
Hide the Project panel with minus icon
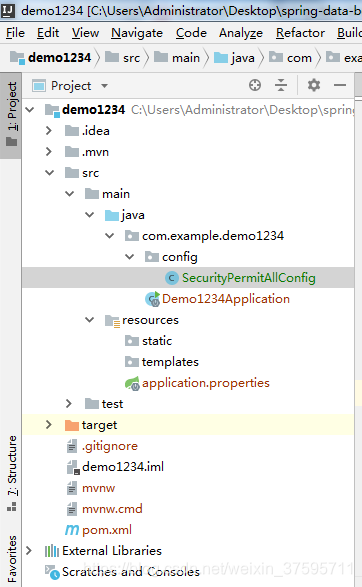point(340,85)
